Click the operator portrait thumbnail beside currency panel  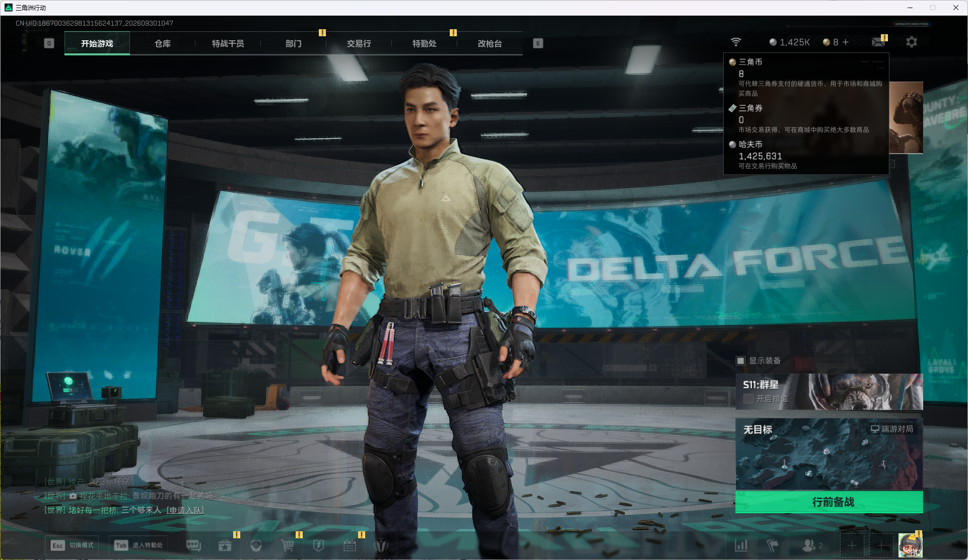pos(906,117)
